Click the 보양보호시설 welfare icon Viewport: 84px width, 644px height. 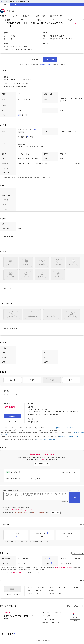pos(42,275)
